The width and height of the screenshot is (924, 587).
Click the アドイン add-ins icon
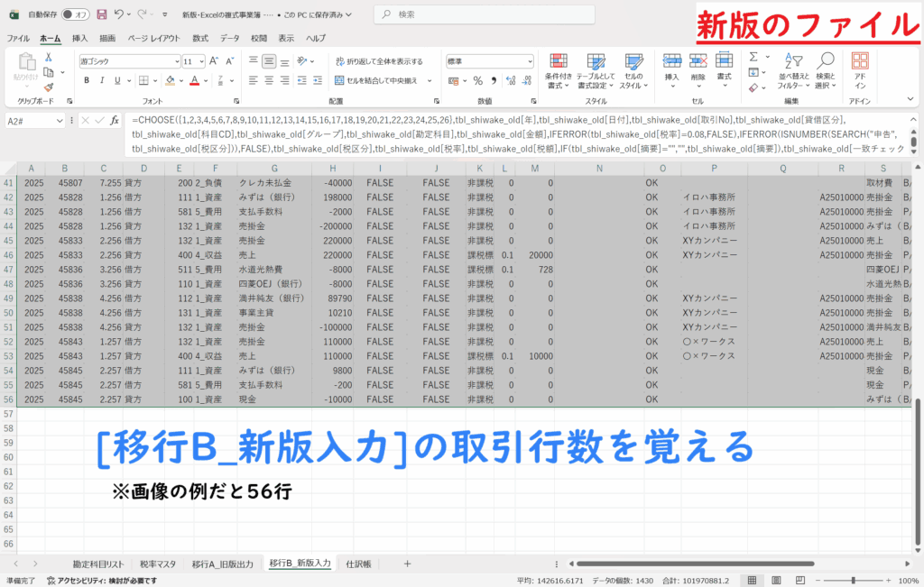coord(860,70)
